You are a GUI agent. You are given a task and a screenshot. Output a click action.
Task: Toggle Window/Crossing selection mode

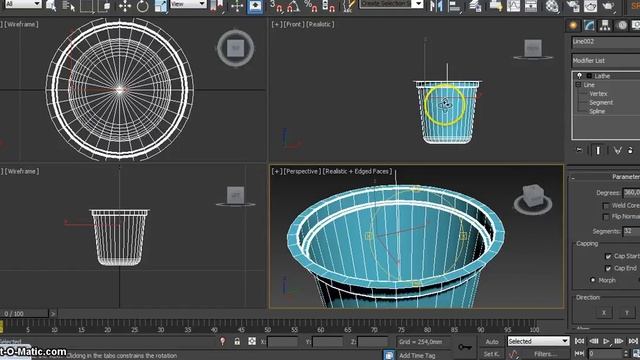104,5
